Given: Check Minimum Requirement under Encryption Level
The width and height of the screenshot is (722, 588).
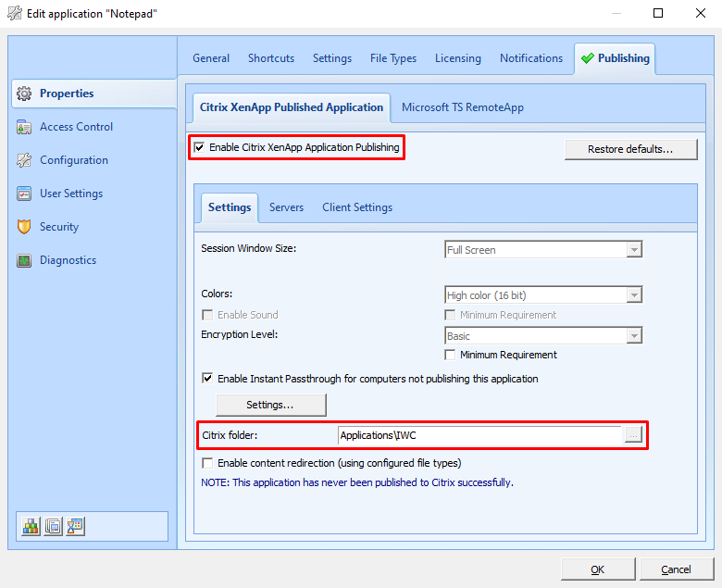Looking at the screenshot, I should click(450, 355).
